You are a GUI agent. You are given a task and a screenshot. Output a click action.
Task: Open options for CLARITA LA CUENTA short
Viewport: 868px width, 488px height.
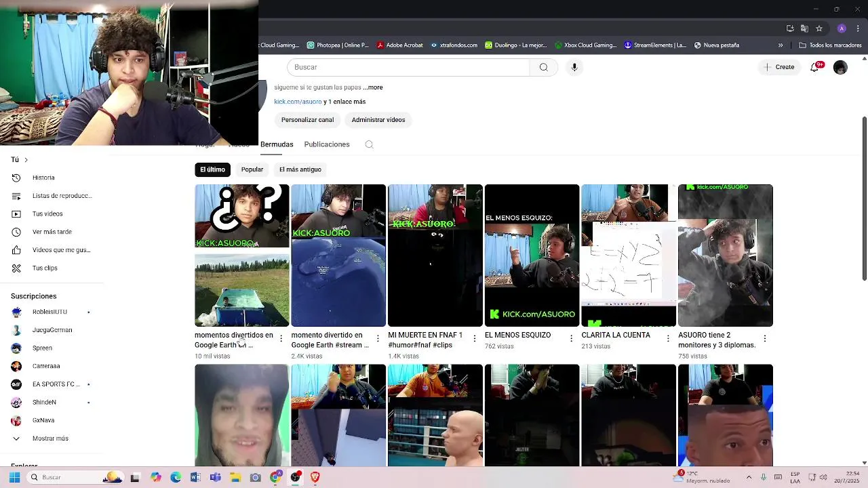pos(668,338)
